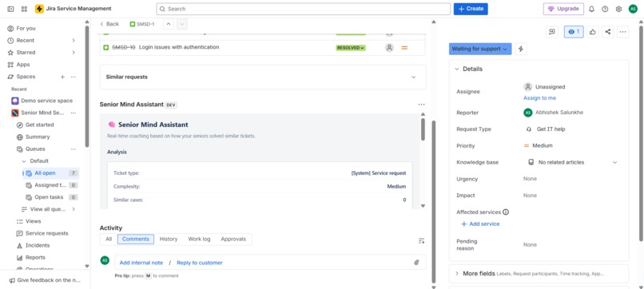Click the attachment paperclip icon in comment box
This screenshot has height=289, width=644.
(x=416, y=263)
